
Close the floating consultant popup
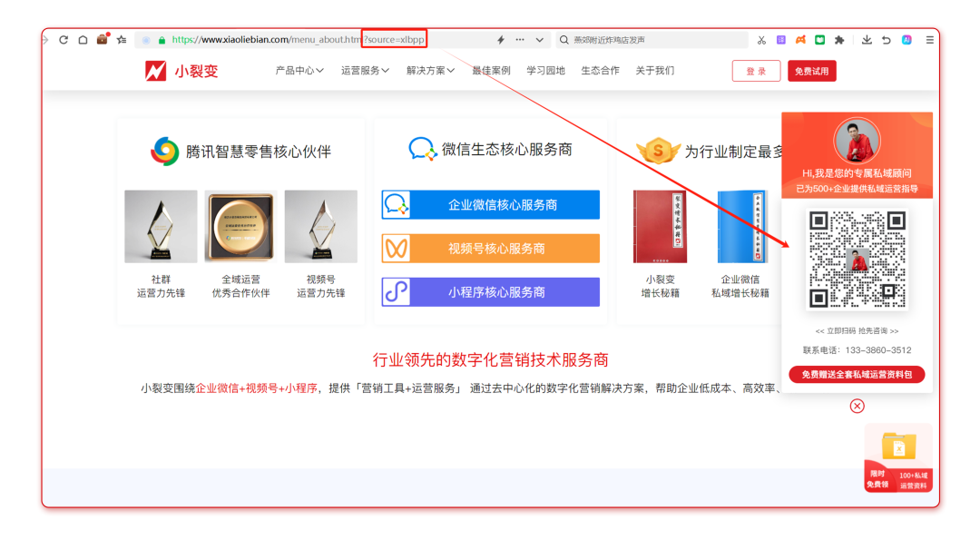(857, 406)
